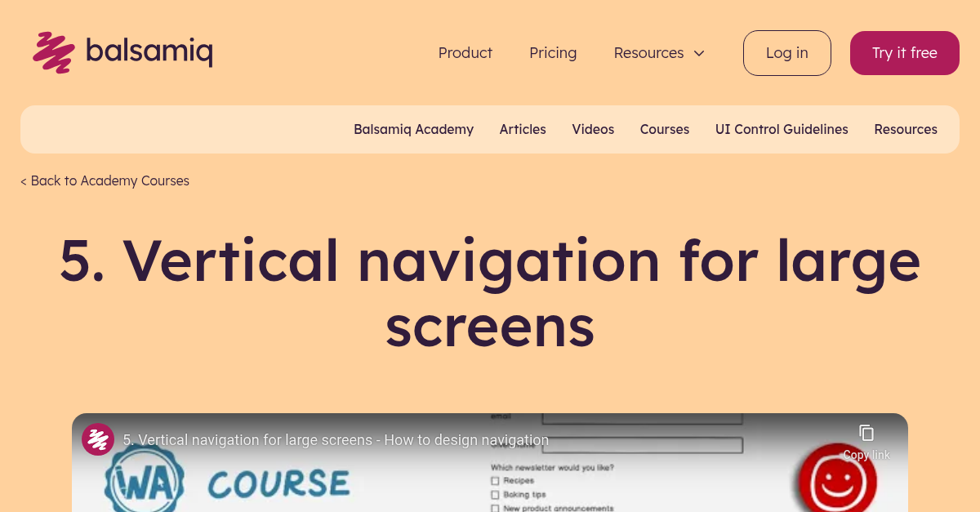The height and width of the screenshot is (512, 980).
Task: Click the Log in button
Action: tap(786, 52)
